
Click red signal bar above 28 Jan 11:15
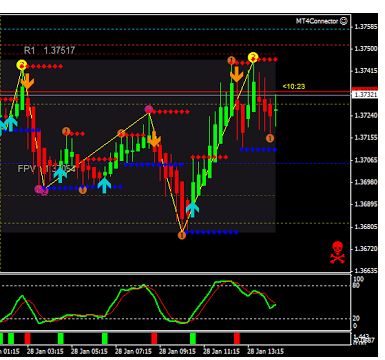point(237,338)
